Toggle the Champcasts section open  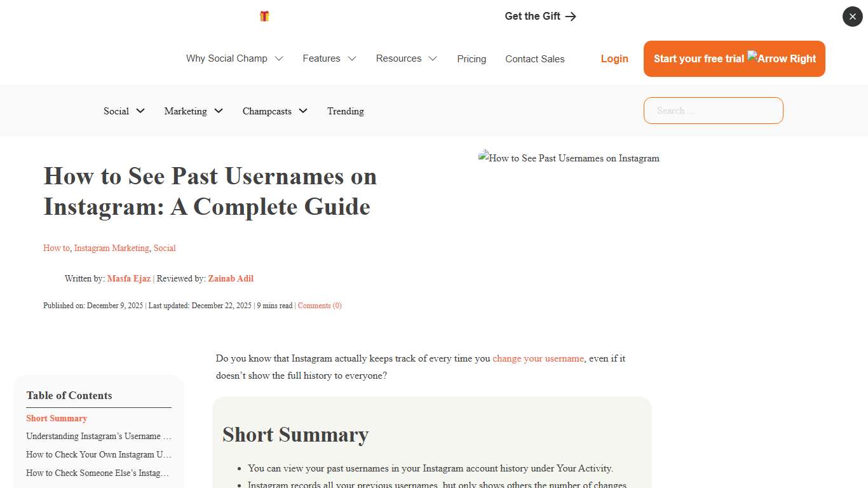point(304,111)
